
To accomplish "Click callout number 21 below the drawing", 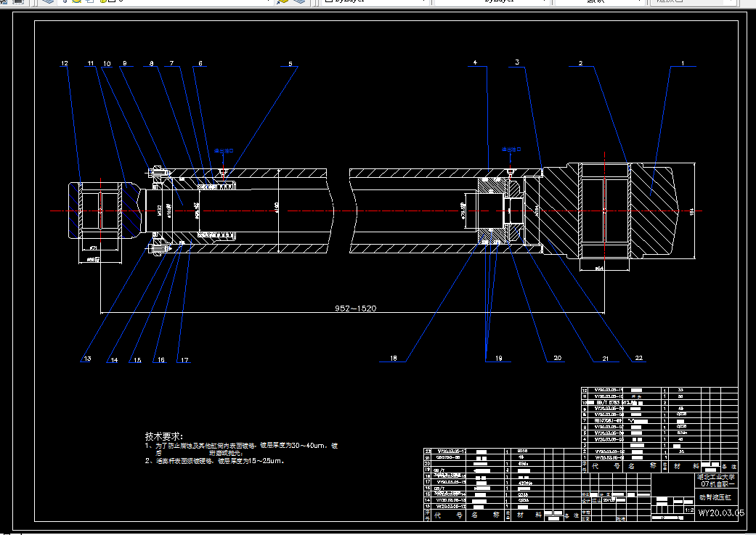I will (606, 358).
